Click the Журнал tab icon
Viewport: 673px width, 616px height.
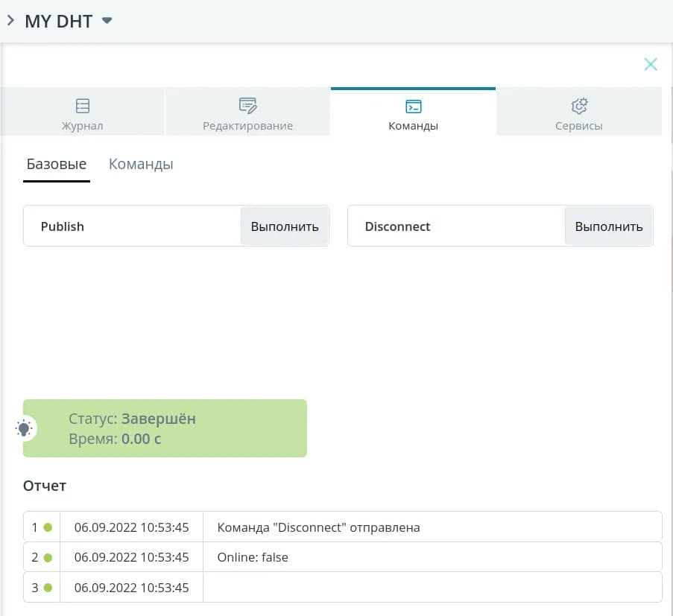tap(83, 105)
